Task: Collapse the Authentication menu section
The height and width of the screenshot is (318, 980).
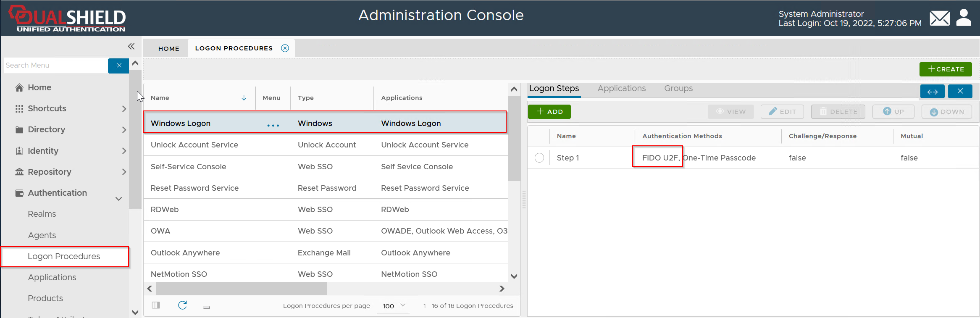Action: [x=119, y=198]
